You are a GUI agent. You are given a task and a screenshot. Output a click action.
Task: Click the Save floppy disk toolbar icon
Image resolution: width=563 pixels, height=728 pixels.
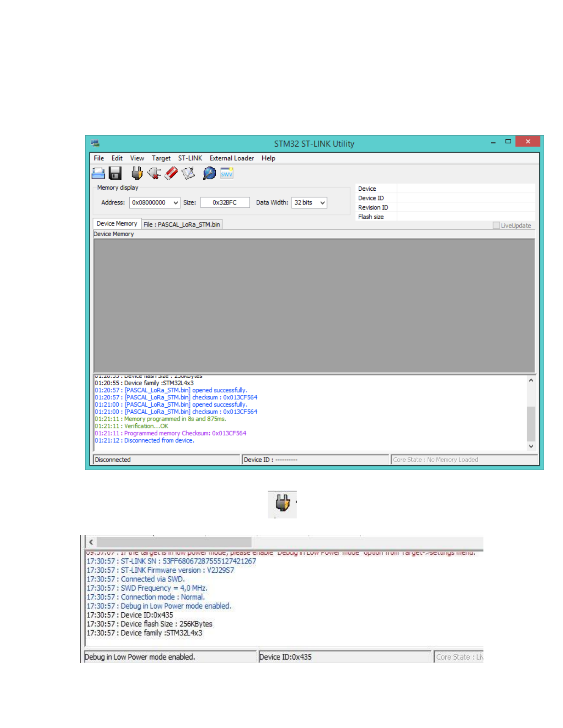pyautogui.click(x=115, y=173)
